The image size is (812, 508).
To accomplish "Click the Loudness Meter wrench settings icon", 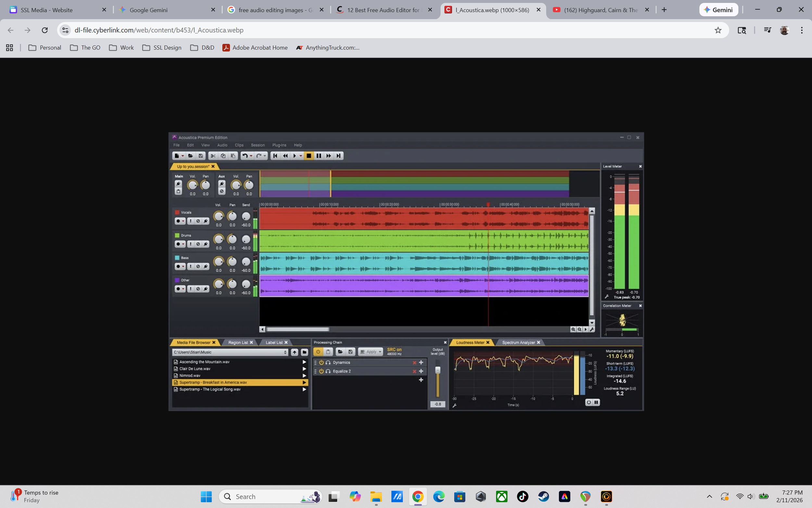I will click(454, 406).
